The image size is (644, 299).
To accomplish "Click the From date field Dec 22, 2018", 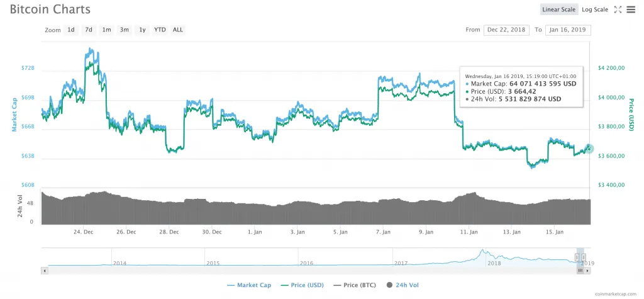I will pyautogui.click(x=507, y=30).
